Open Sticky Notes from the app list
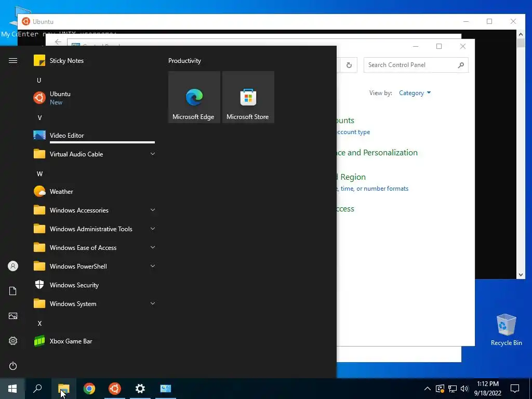The height and width of the screenshot is (399, 532). click(x=94, y=61)
